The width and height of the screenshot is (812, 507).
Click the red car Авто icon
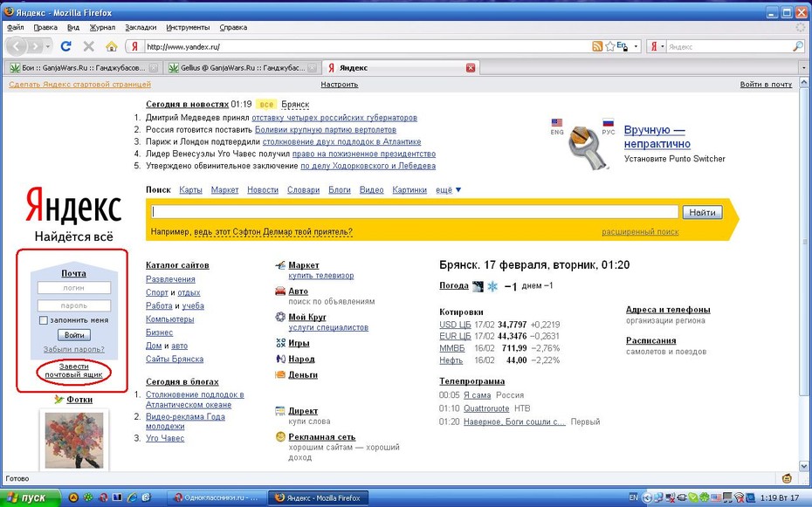tap(280, 291)
